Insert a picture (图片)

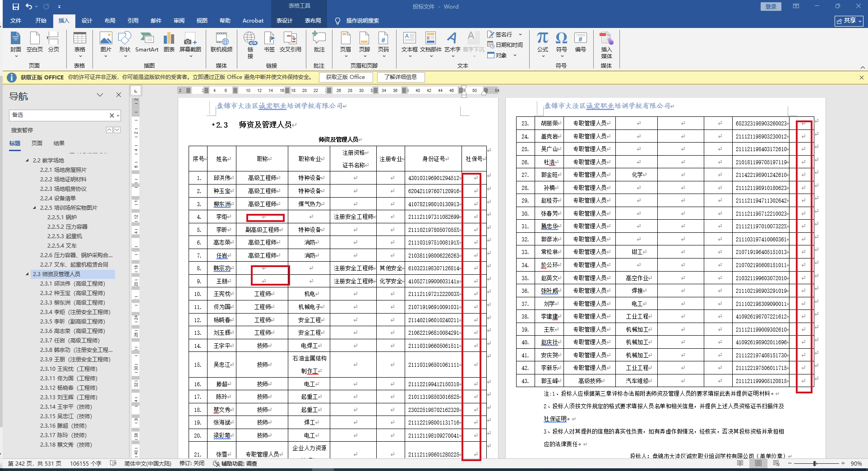click(106, 44)
